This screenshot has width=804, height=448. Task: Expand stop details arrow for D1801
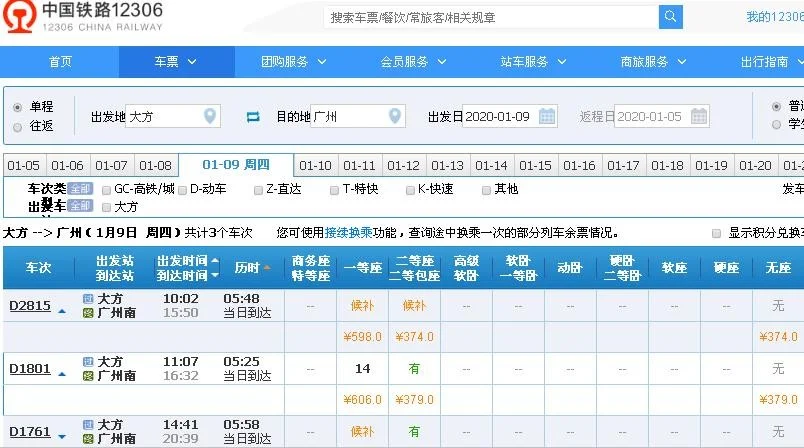pyautogui.click(x=62, y=374)
